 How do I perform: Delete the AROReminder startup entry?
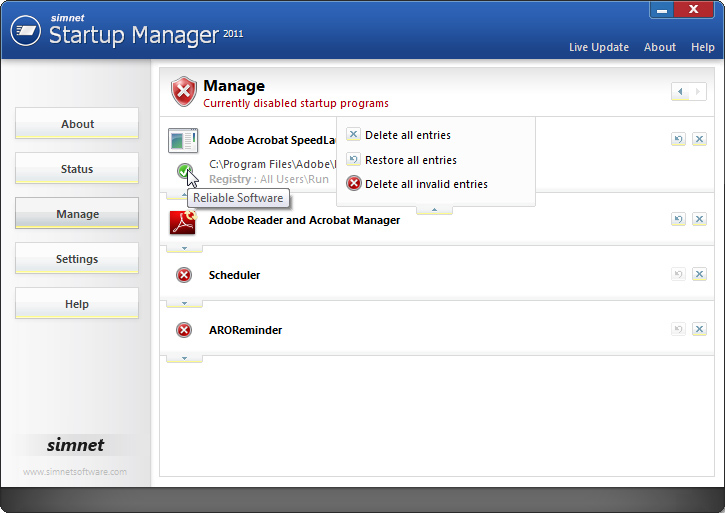coord(699,329)
